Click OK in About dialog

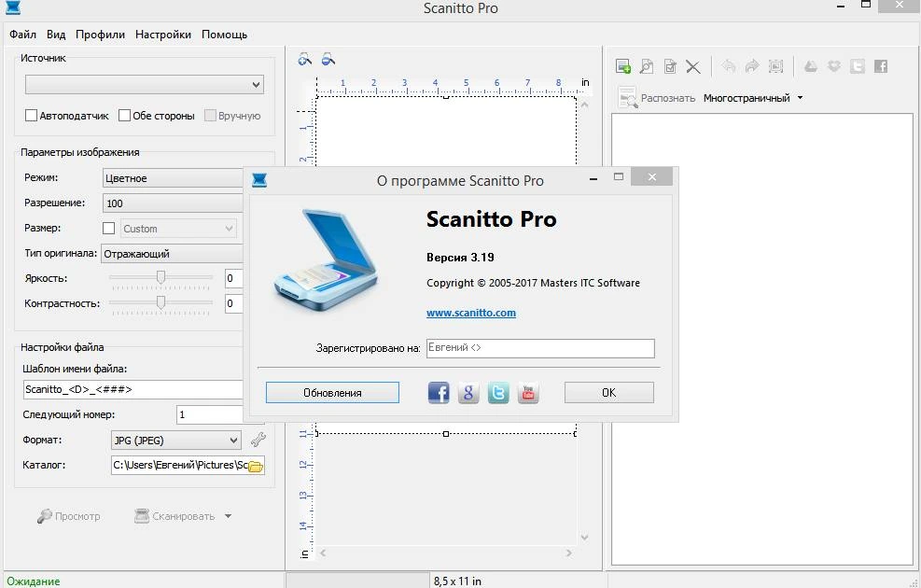pos(609,392)
